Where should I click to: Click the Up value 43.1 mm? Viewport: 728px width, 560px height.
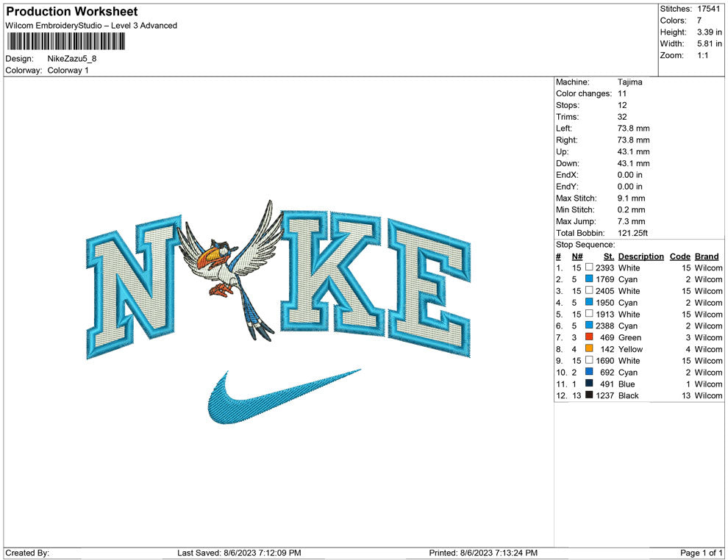click(634, 151)
